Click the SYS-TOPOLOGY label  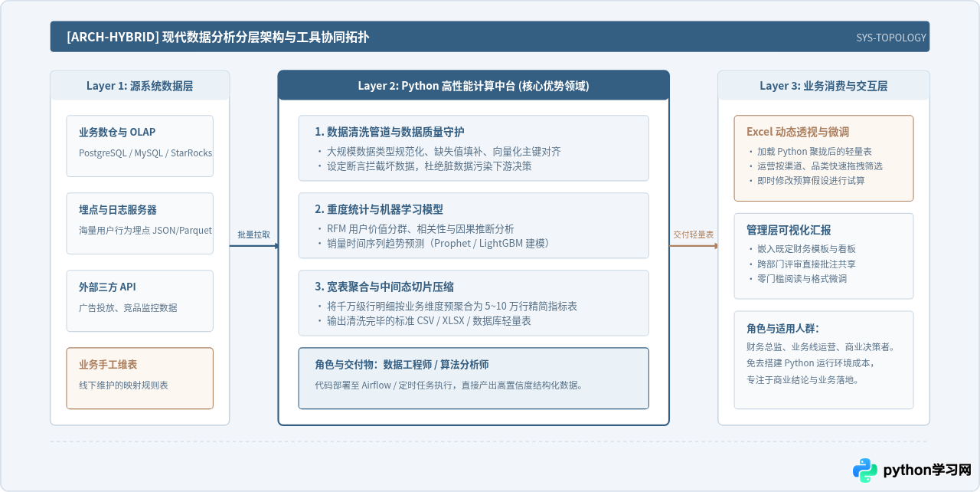pos(891,38)
